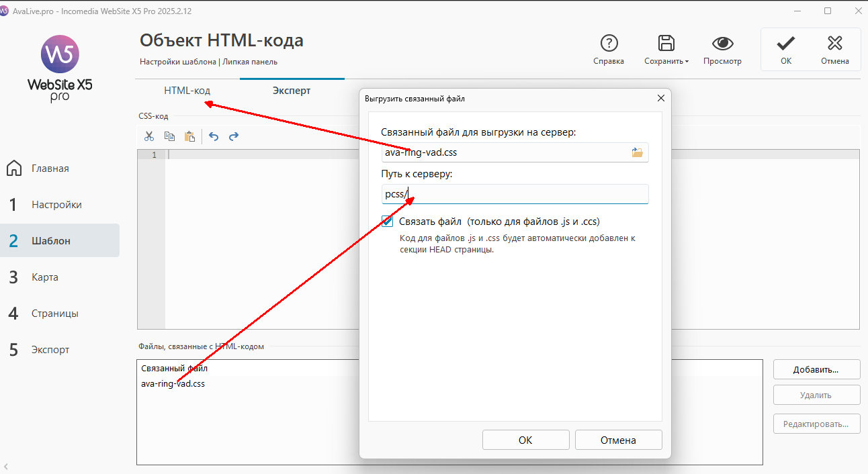
Task: Click the Redo arrow icon
Action: click(234, 136)
